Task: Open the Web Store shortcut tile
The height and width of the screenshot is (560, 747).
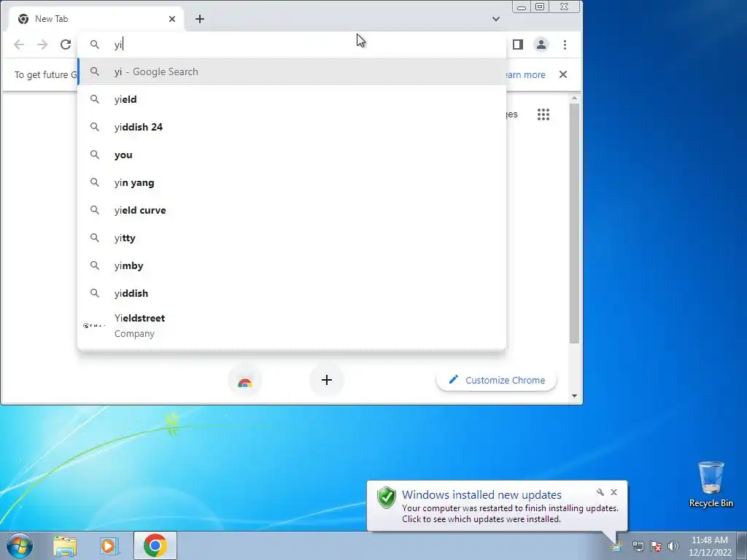Action: coord(245,381)
